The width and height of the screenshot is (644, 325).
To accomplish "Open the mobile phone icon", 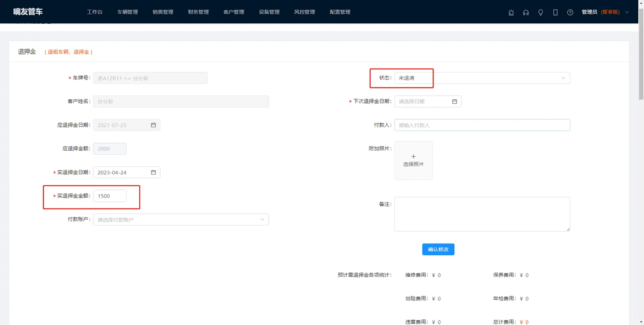I will (555, 12).
